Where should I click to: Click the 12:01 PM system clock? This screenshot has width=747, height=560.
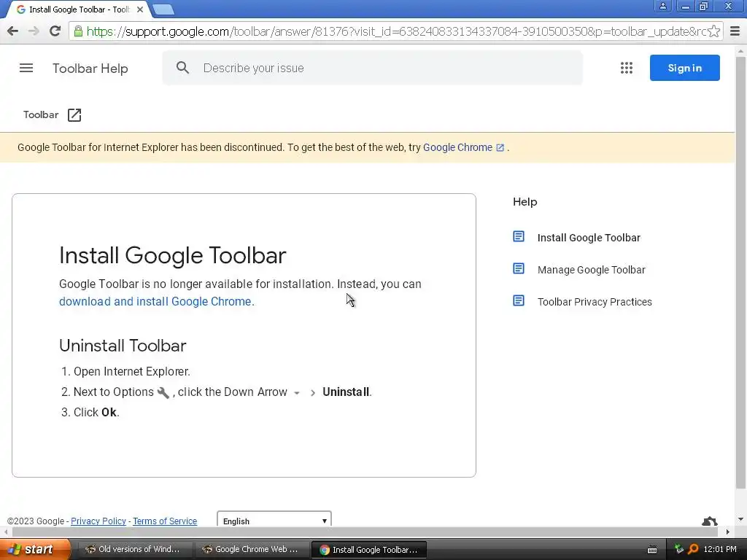pyautogui.click(x=719, y=549)
